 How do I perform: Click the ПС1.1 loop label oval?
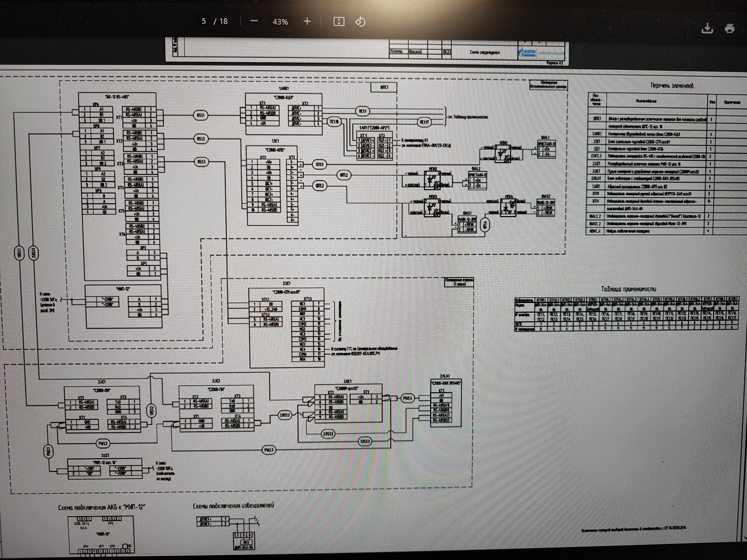coord(362,111)
